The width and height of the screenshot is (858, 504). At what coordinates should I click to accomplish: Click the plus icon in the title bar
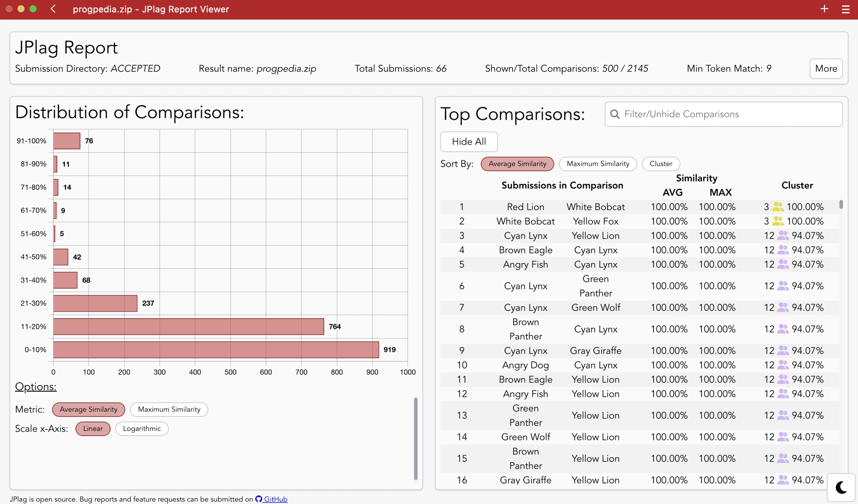tap(824, 9)
